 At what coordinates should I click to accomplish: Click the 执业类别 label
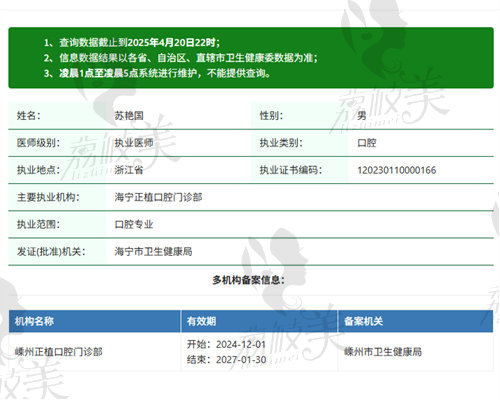coord(281,143)
